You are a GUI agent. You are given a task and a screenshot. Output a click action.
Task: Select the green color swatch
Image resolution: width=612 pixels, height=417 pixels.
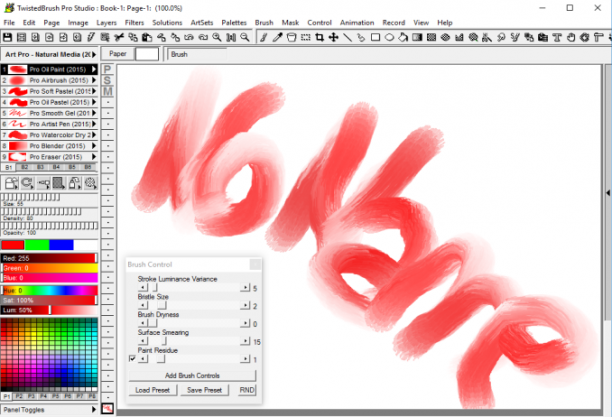[37, 245]
